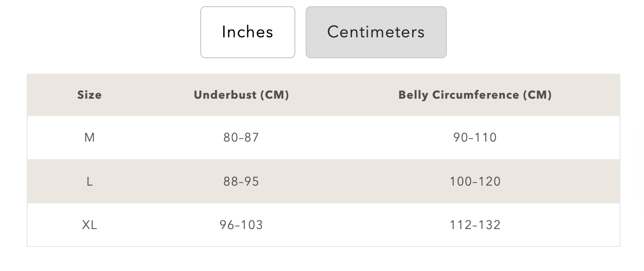
Task: Click the white M row background
Action: 324,138
